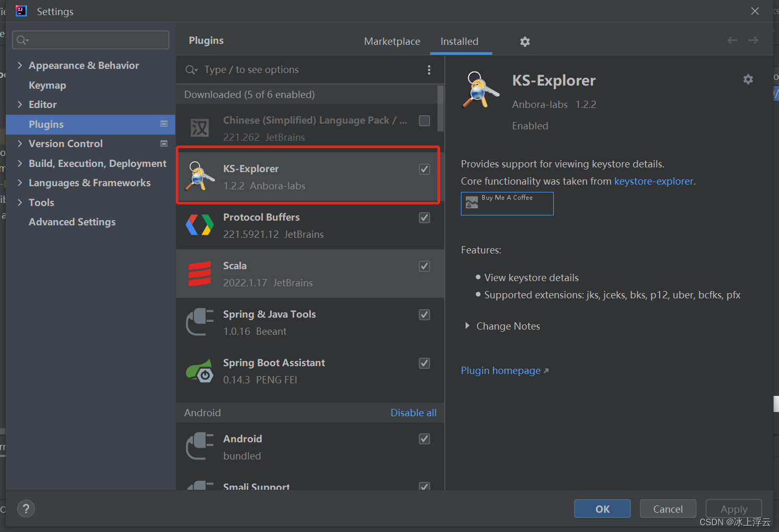Open the Version Control settings page

pos(66,143)
